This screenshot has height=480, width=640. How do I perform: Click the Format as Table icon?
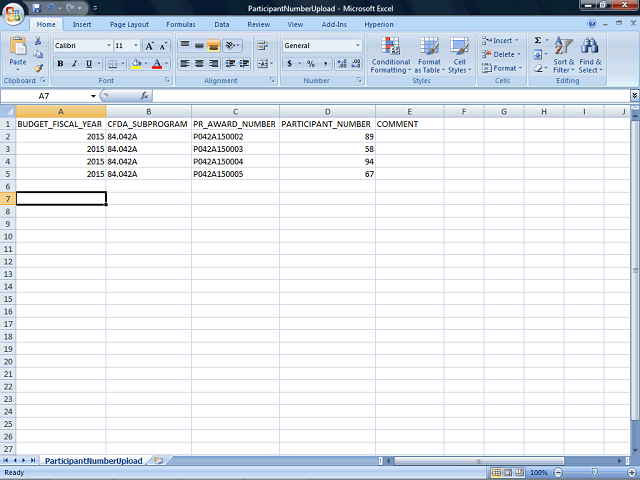429,54
